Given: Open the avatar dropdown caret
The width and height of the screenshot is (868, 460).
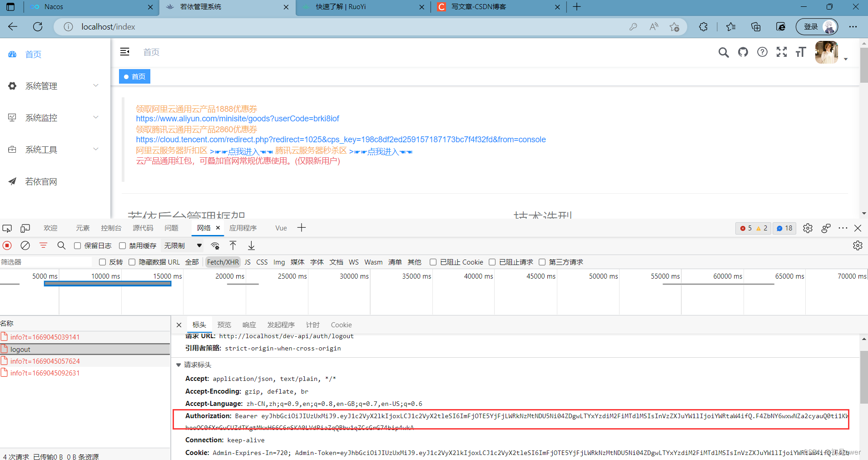Looking at the screenshot, I should point(846,59).
